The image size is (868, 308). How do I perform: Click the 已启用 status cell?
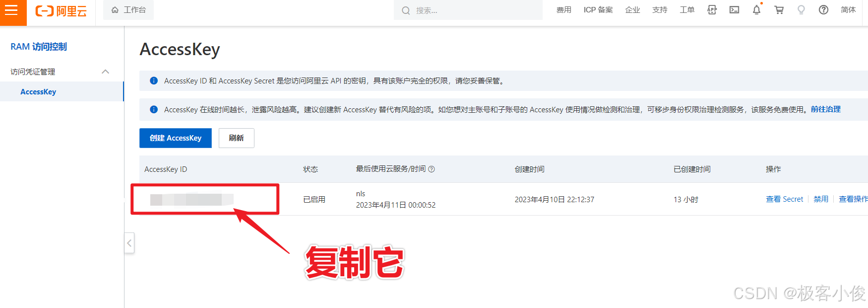314,200
